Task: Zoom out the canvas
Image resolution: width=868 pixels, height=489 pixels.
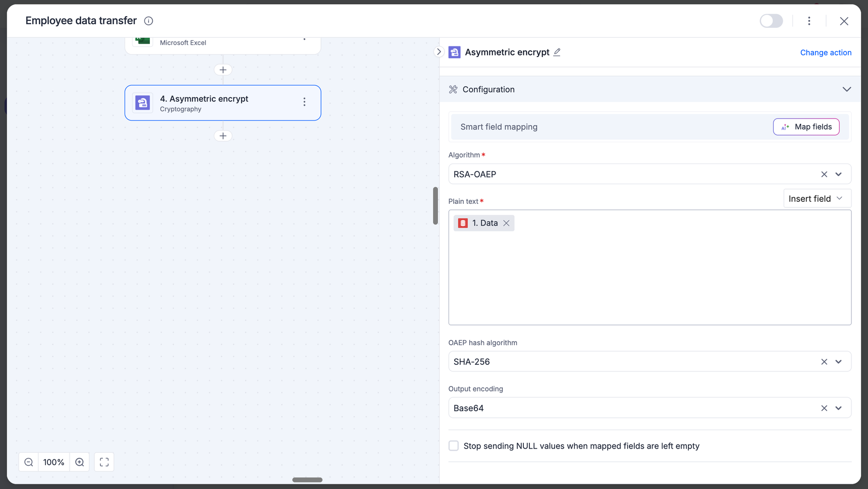Action: 29,462
